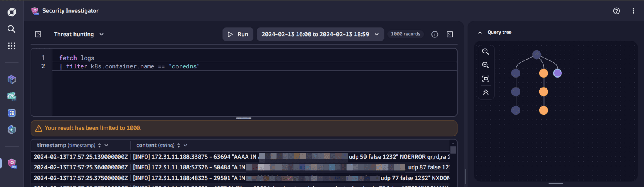Screen dimensions: 644x187
Task: Click the info icon beside 1000 records
Action: point(435,34)
